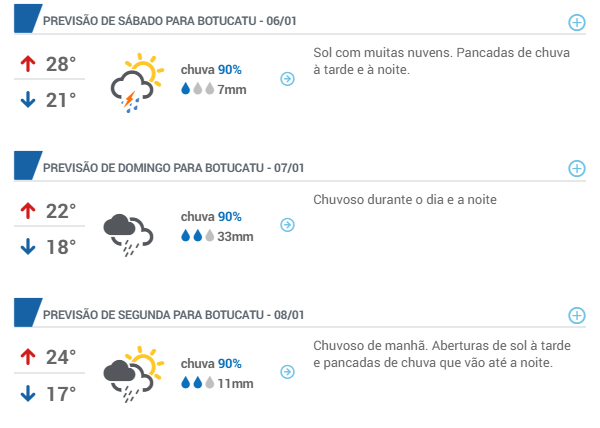The height and width of the screenshot is (428, 600).
Task: Click the raindrop icons beside 33mm
Action: pyautogui.click(x=197, y=235)
